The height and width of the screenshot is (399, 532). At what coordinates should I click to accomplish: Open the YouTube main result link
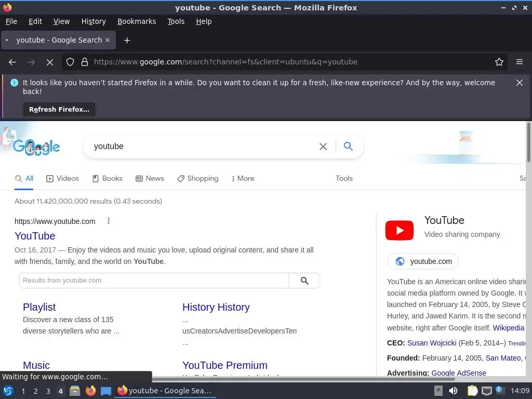pyautogui.click(x=35, y=236)
